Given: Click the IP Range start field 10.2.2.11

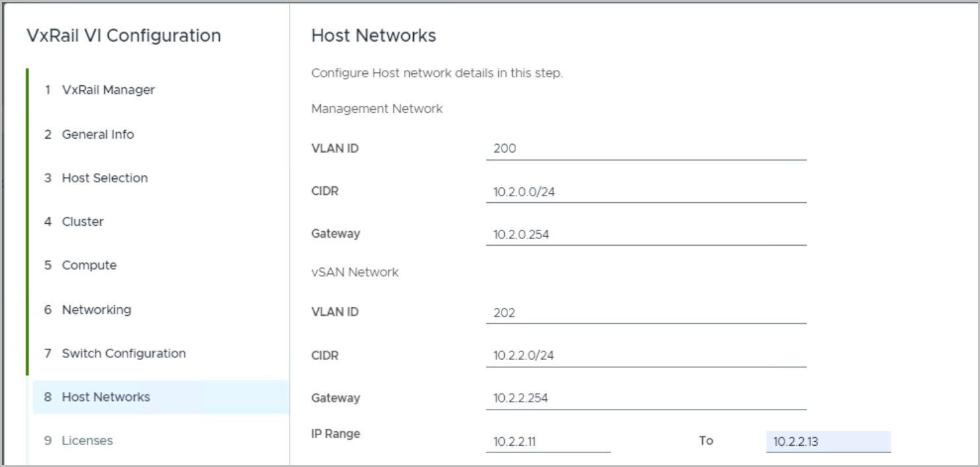Looking at the screenshot, I should [x=548, y=441].
